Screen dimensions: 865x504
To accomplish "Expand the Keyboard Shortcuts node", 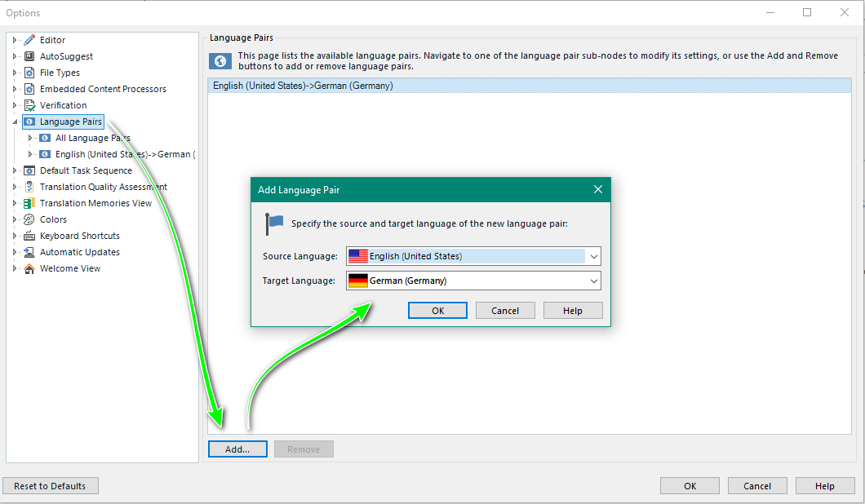I will tap(15, 236).
